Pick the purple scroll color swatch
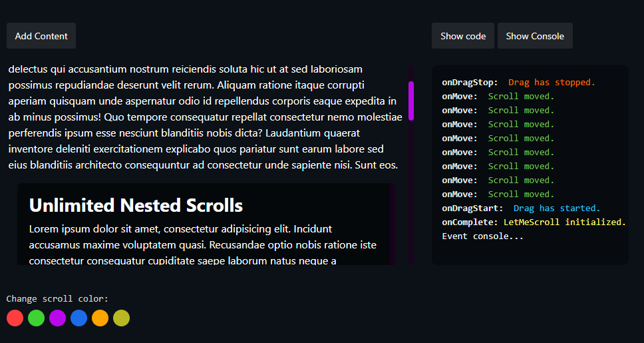Image resolution: width=644 pixels, height=343 pixels. 58,318
